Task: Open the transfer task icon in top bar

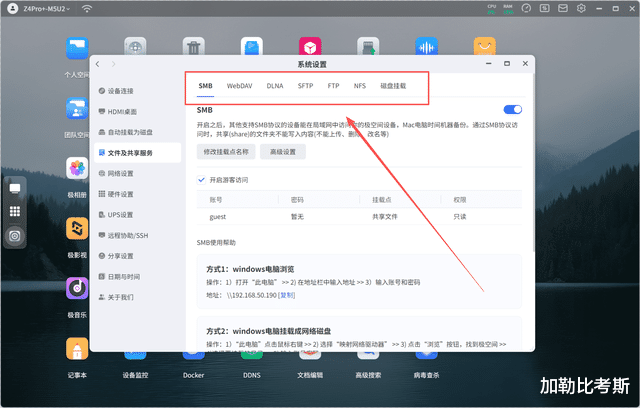Action: click(x=545, y=8)
